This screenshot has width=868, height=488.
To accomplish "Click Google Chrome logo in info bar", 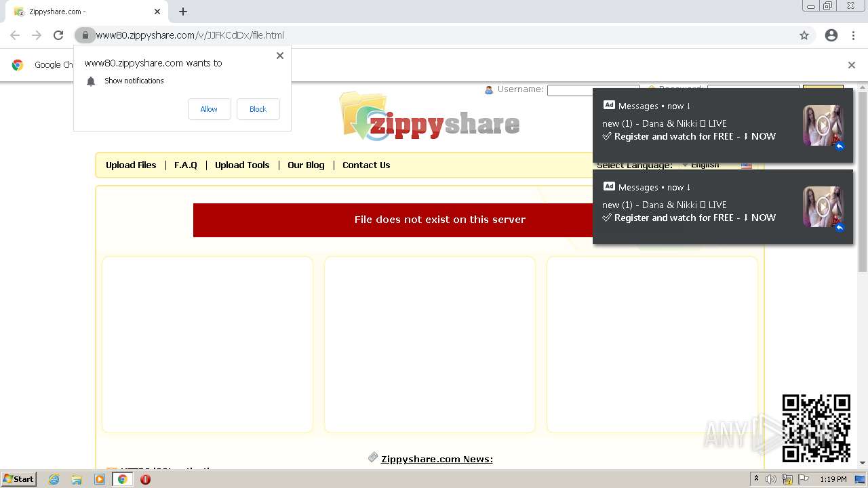I will point(18,65).
